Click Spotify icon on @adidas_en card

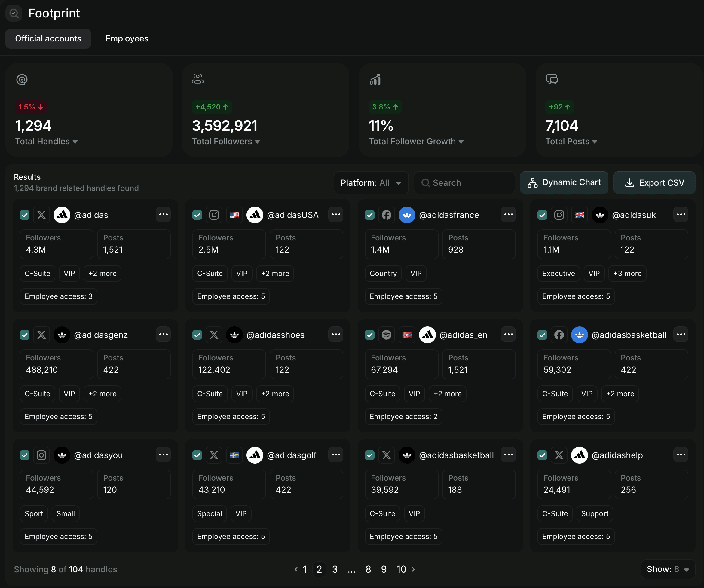[387, 335]
